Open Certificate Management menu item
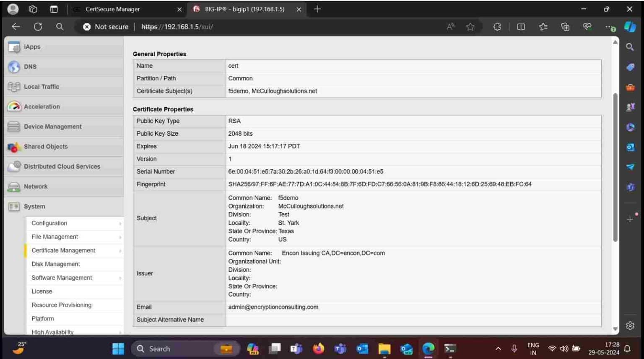 click(63, 251)
